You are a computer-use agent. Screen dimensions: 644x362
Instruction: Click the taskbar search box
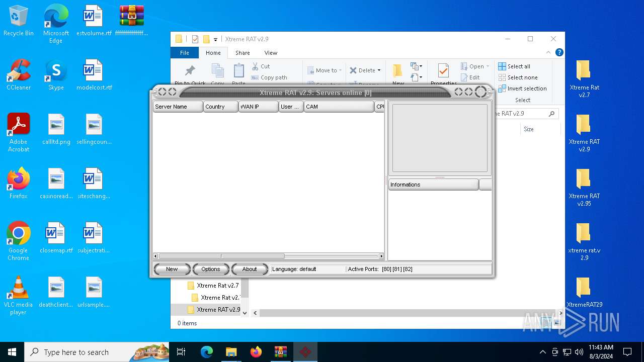pos(97,352)
